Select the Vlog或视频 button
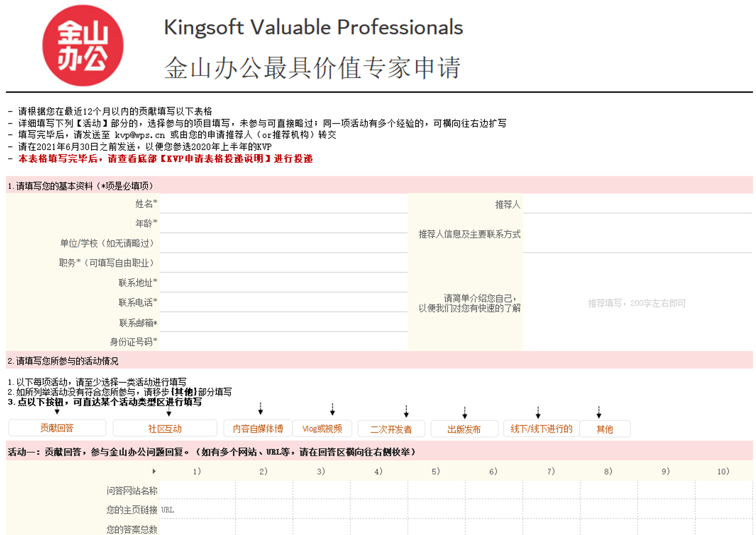756x535 pixels. pyautogui.click(x=322, y=429)
